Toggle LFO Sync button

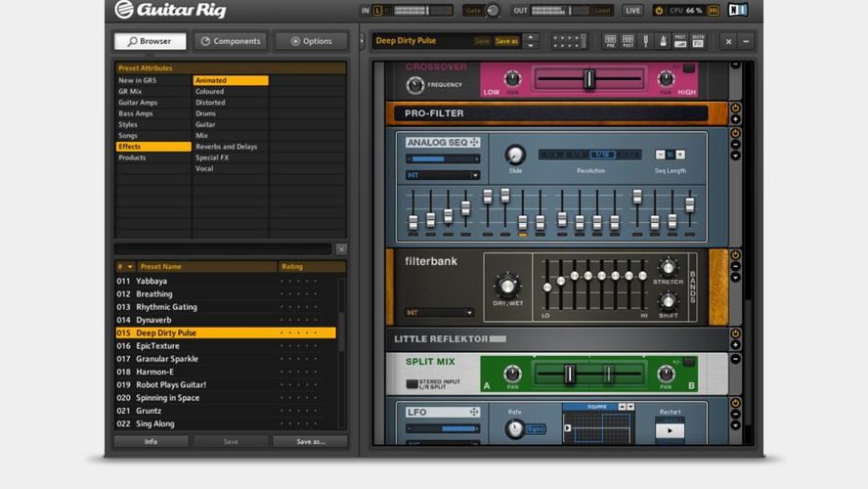click(535, 429)
